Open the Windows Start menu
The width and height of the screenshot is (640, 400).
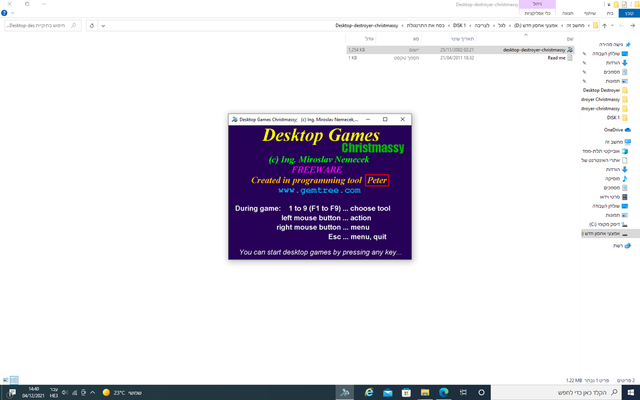pos(630,392)
